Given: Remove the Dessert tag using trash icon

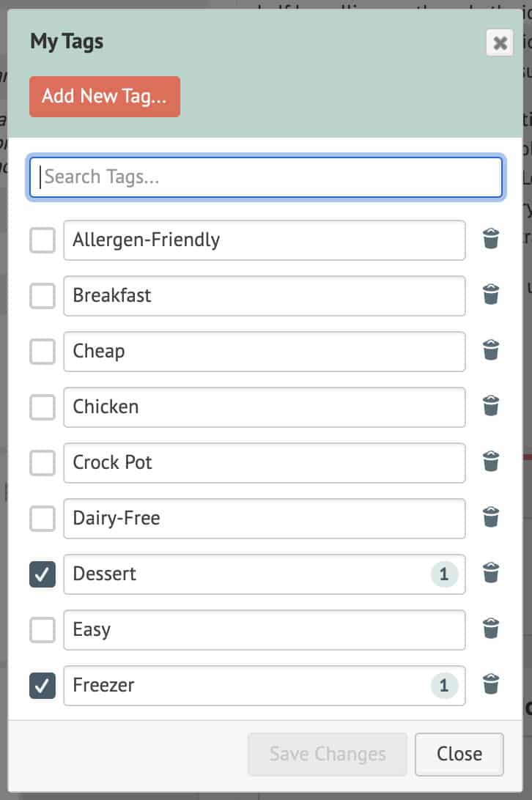Looking at the screenshot, I should point(491,574).
